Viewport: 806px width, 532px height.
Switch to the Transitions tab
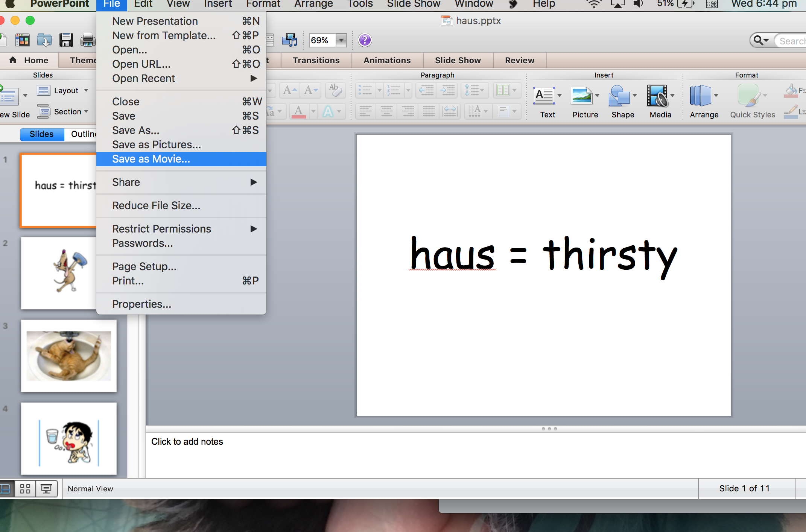click(316, 61)
